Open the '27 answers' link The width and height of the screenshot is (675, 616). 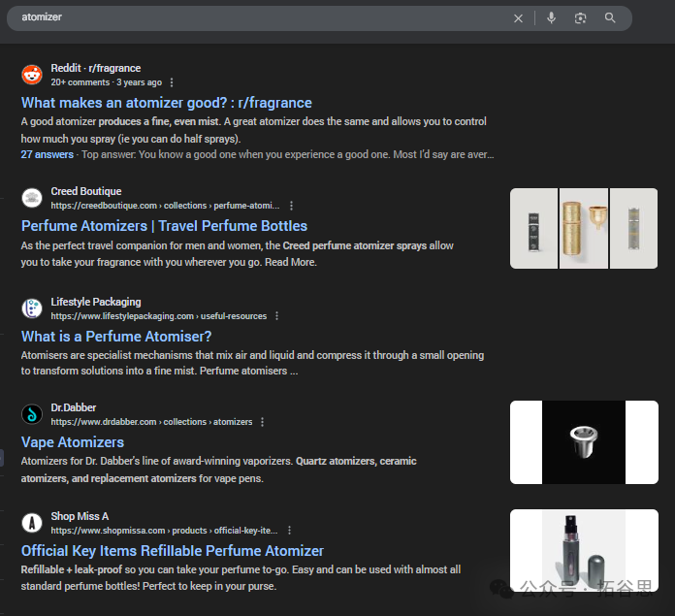tap(48, 154)
